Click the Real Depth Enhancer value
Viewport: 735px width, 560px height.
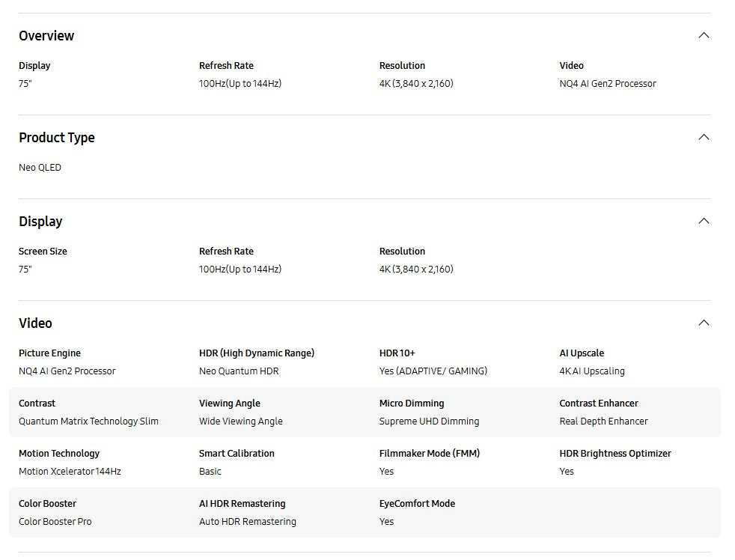coord(603,421)
